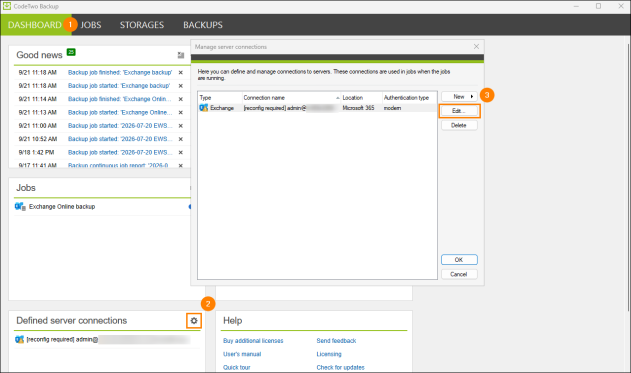Dismiss the 9/18 1:42 PM news item

pos(181,152)
